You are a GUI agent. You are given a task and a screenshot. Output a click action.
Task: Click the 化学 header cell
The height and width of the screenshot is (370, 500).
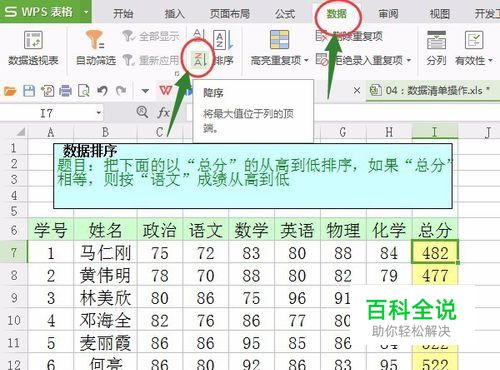tap(389, 230)
